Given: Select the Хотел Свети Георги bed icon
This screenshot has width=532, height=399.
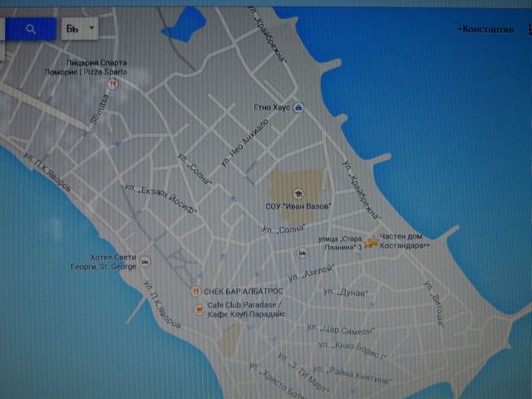Looking at the screenshot, I should point(145,261).
